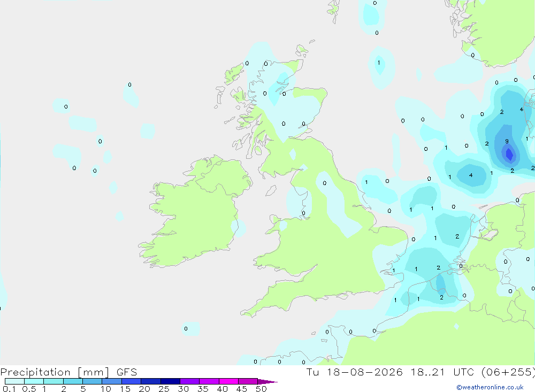
Task: Click the "0.1" legend scale label
Action: click(9, 389)
